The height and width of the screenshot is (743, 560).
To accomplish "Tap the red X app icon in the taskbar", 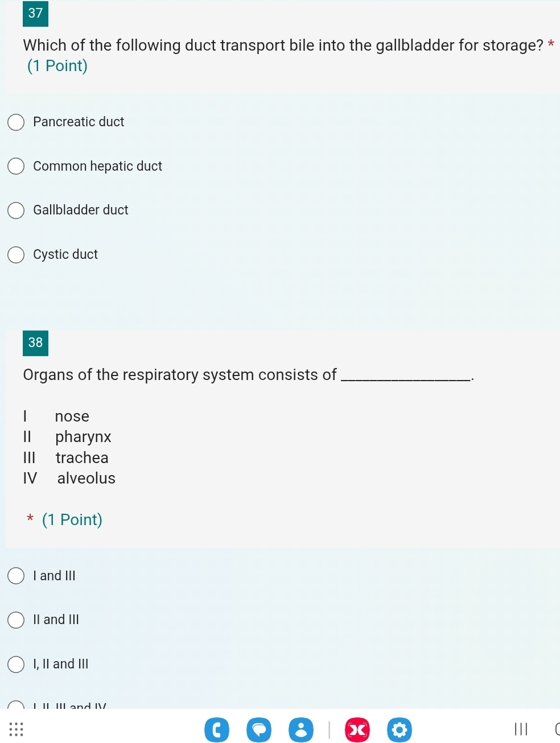I will 357,730.
